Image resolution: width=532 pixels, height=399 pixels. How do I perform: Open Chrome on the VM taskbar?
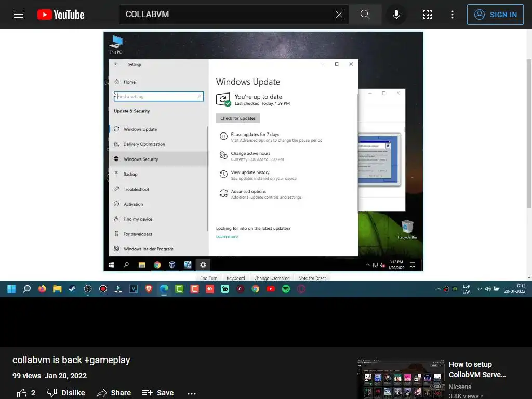pyautogui.click(x=157, y=265)
